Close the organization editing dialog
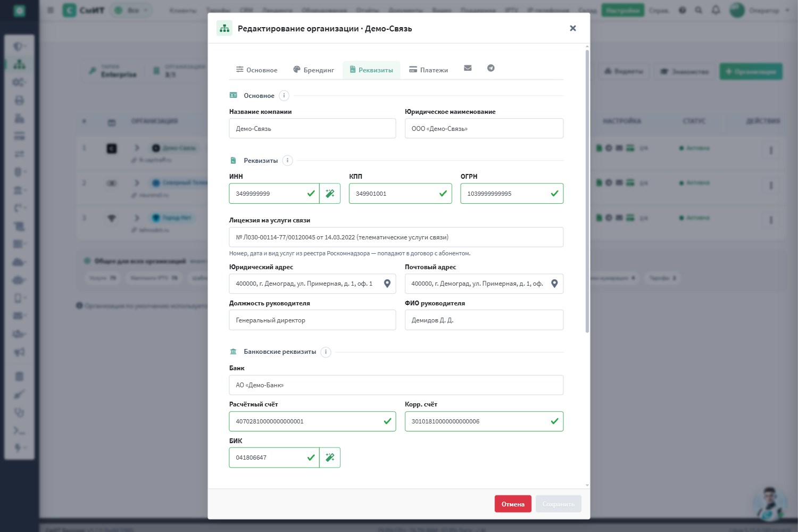798x532 pixels. (573, 28)
